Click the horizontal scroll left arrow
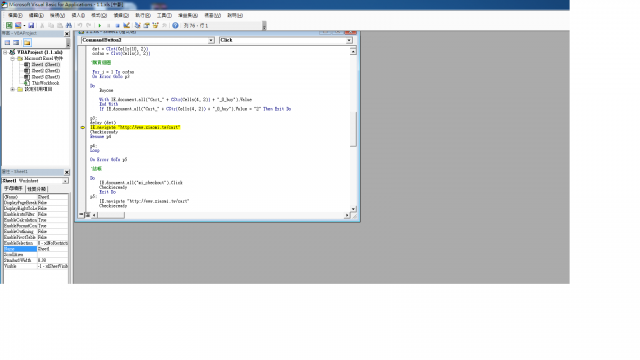 94,215
